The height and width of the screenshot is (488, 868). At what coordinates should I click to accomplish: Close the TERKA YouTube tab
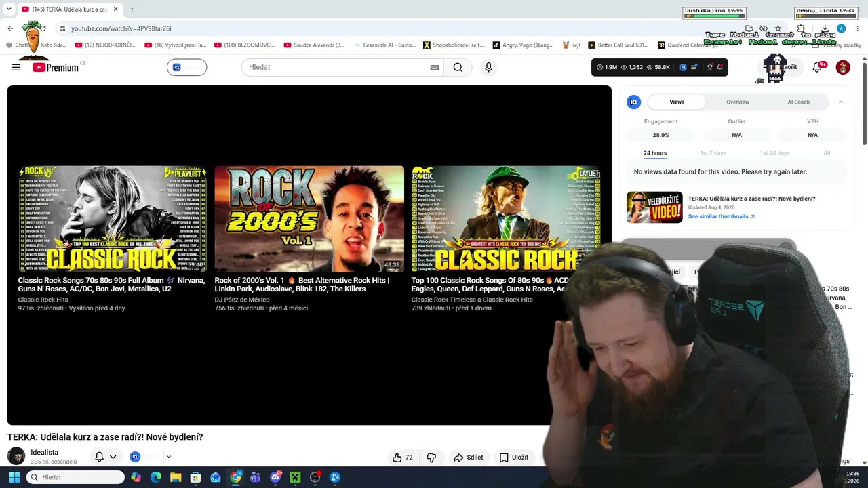115,9
